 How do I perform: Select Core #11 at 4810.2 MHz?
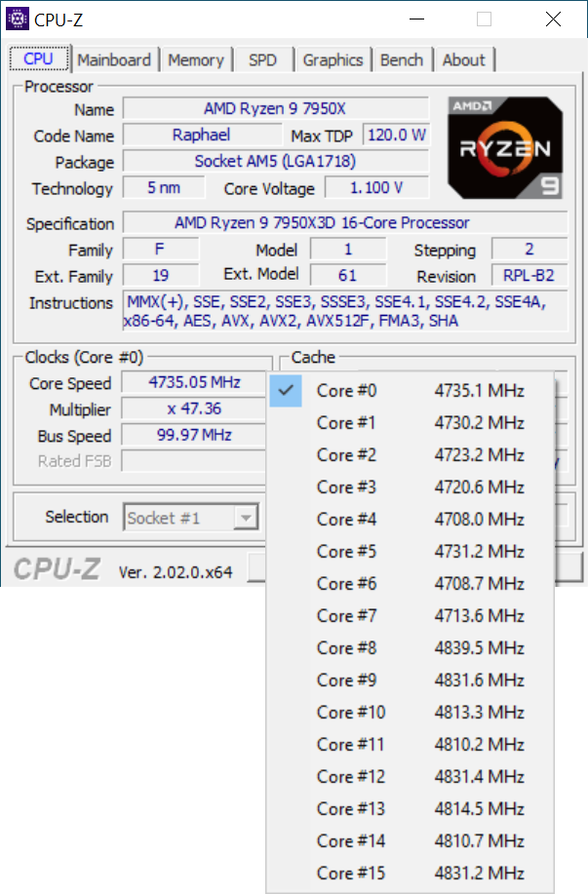click(411, 745)
